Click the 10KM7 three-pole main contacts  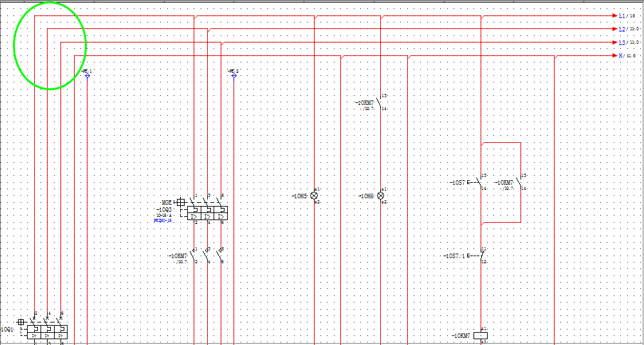[x=207, y=256]
